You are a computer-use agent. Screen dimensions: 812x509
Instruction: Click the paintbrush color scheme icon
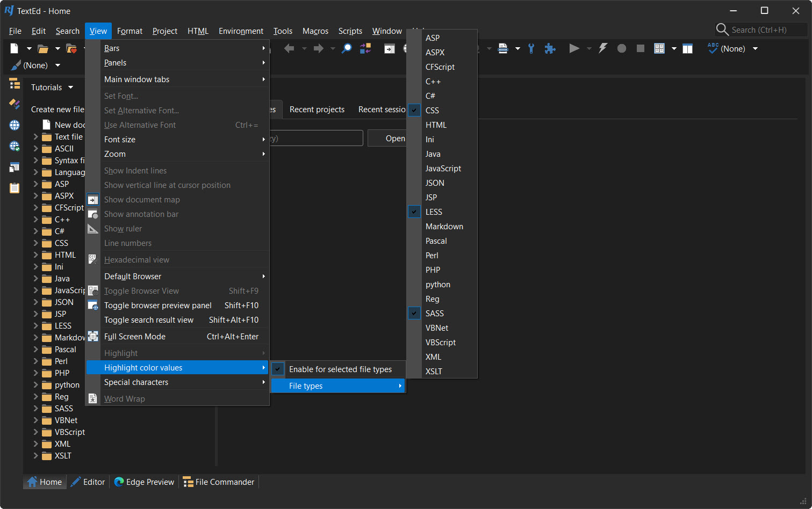[16, 66]
